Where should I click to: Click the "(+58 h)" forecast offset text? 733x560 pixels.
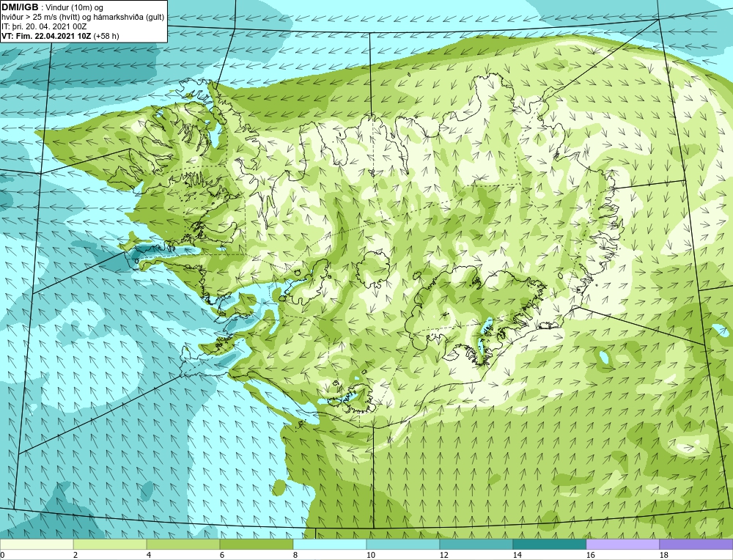tap(106, 36)
